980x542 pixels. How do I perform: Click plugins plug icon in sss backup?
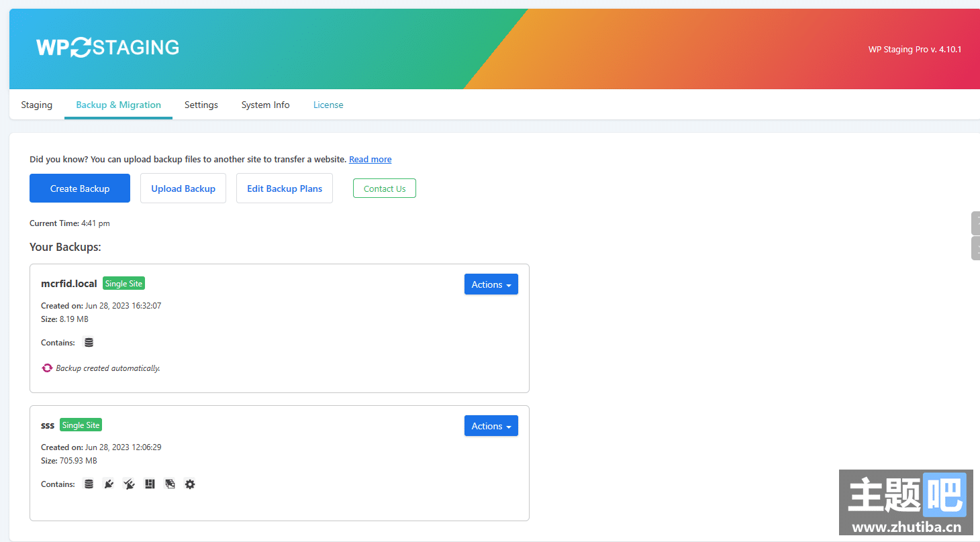109,484
